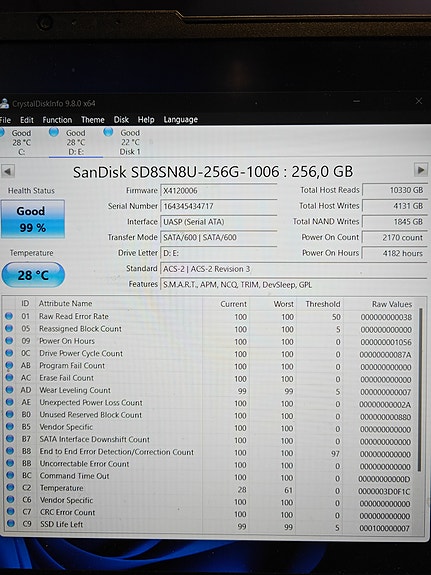This screenshot has width=431, height=575.
Task: Click the status dot for End to End Error row
Action: (10, 451)
